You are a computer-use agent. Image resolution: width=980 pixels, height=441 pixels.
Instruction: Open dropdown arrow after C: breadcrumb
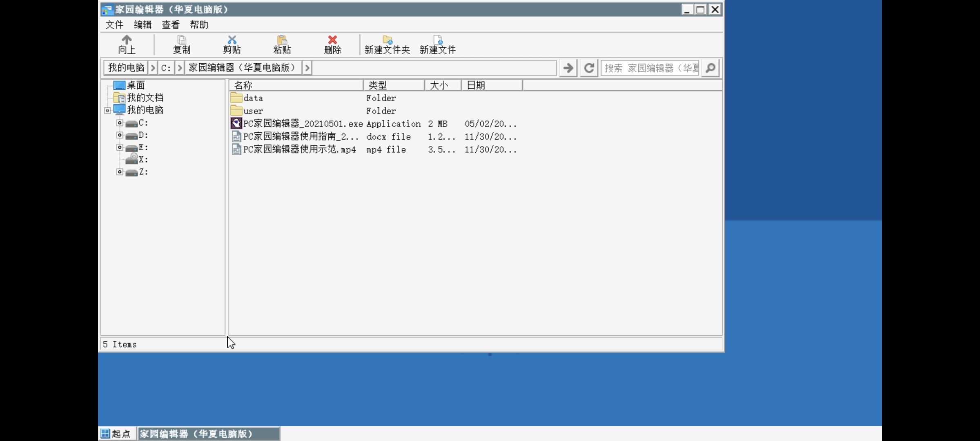(x=180, y=68)
